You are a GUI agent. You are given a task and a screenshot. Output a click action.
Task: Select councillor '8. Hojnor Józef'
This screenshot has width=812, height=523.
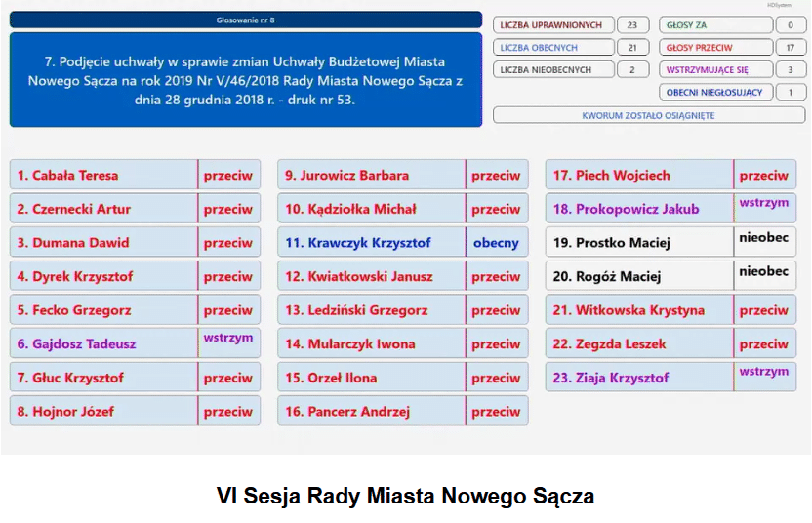click(x=103, y=411)
